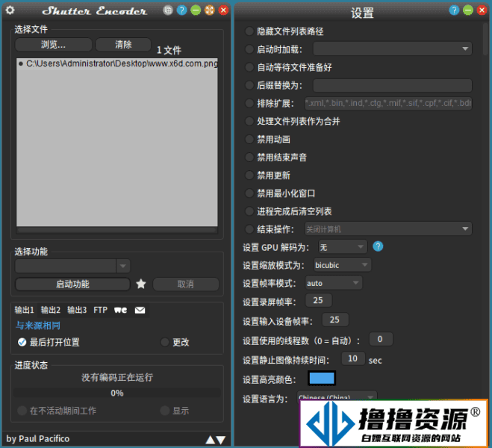Open the bicubic scaling mode dropdown
The image size is (492, 448).
point(343,265)
